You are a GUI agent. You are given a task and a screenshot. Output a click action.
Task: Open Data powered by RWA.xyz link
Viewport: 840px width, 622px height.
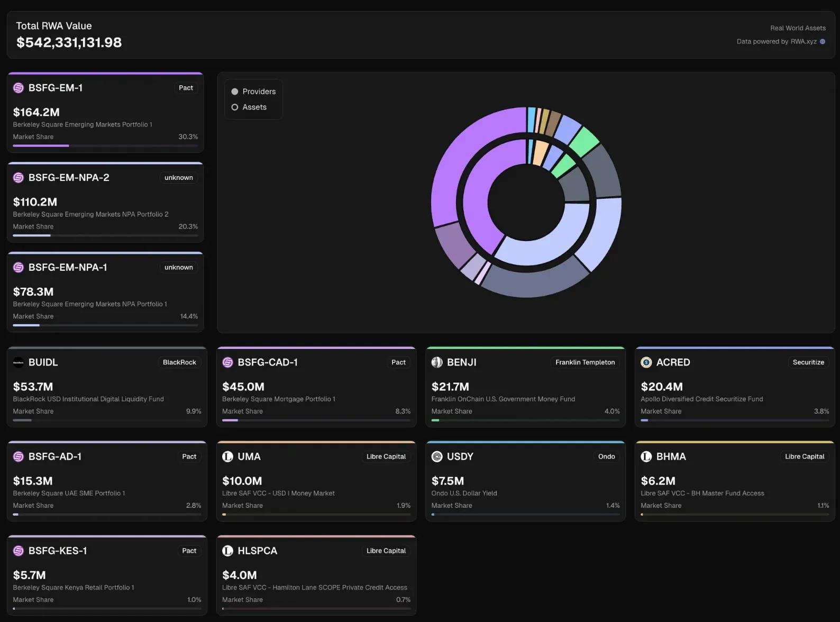tap(776, 42)
